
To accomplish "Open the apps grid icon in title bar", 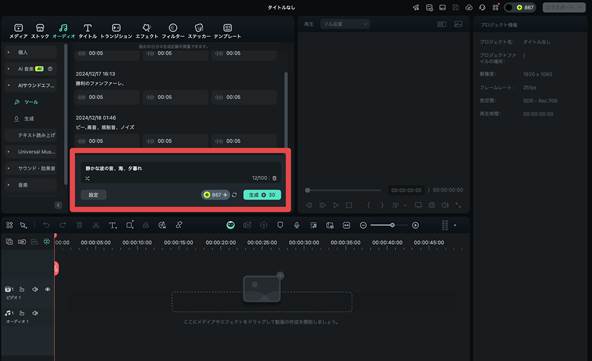I will (x=495, y=8).
